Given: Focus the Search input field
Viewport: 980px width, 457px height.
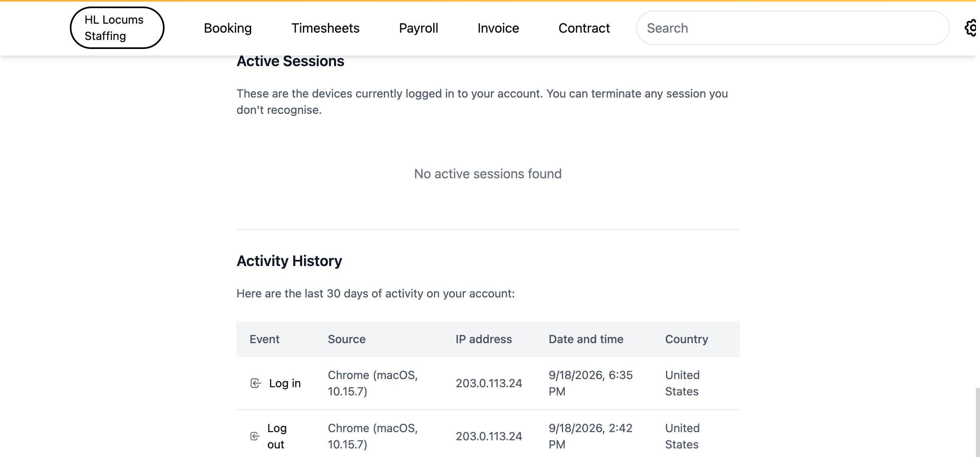Looking at the screenshot, I should (793, 28).
